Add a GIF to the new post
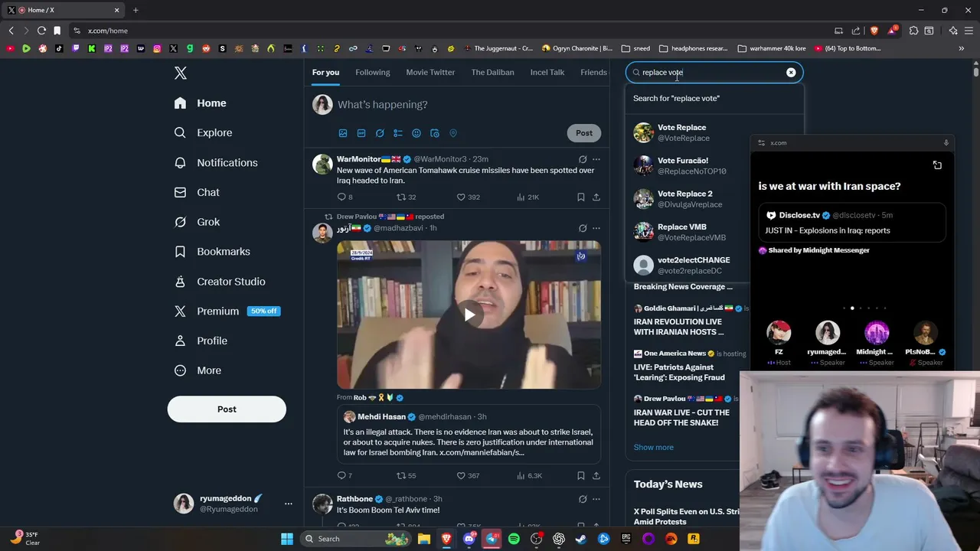980x551 pixels. [x=361, y=133]
